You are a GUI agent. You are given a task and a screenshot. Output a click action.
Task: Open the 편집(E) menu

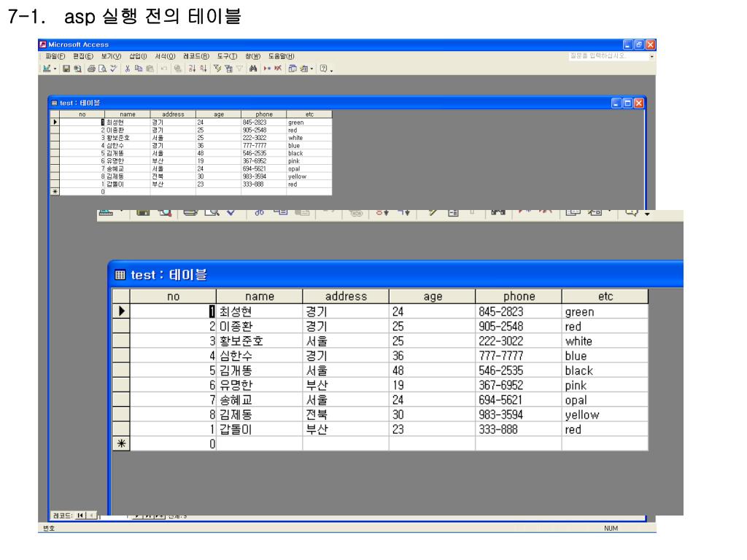pyautogui.click(x=83, y=56)
